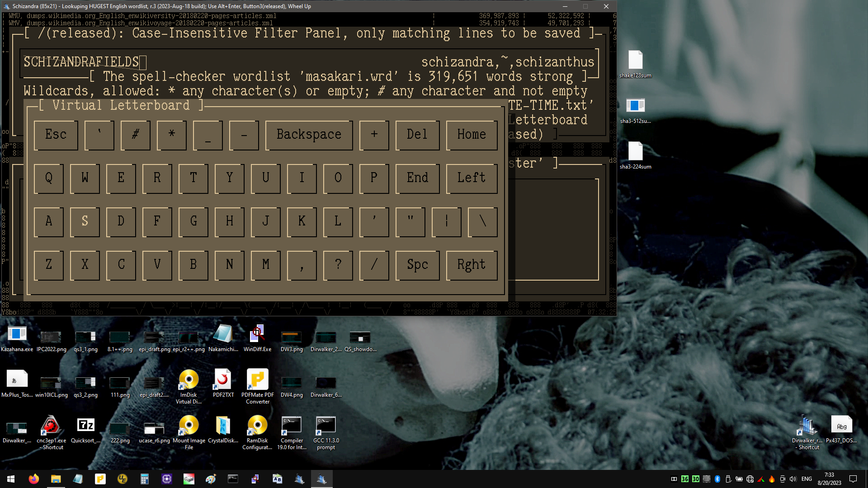868x488 pixels.
Task: Open DW3.png desktop file
Action: click(x=292, y=341)
